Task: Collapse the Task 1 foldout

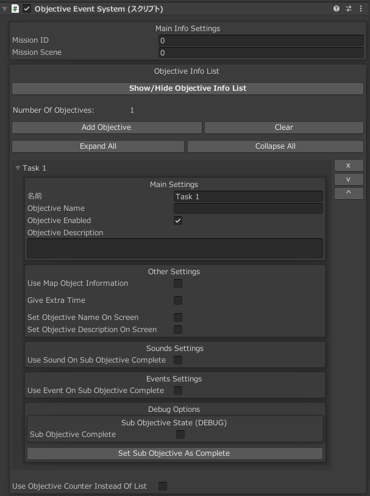Action: (18, 168)
